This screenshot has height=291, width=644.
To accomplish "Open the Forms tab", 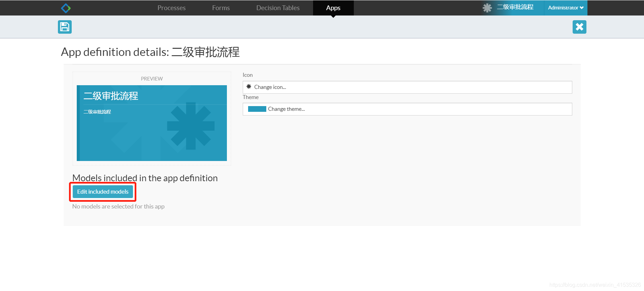I will pyautogui.click(x=221, y=8).
